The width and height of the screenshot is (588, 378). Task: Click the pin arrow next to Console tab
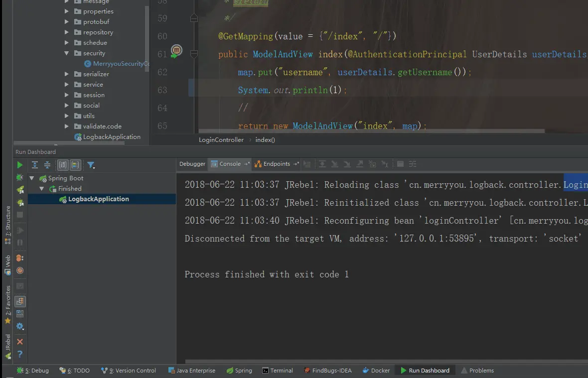(x=247, y=164)
